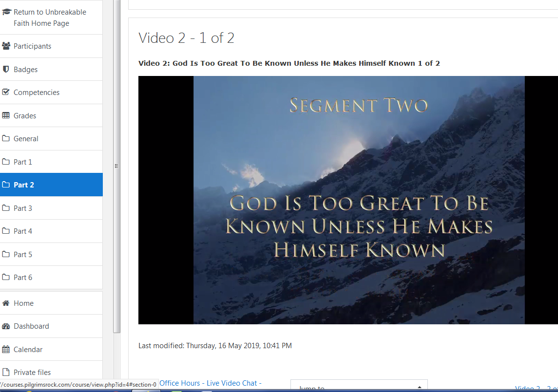The width and height of the screenshot is (558, 392).
Task: Select the highlighted Part 2 section
Action: click(x=24, y=185)
